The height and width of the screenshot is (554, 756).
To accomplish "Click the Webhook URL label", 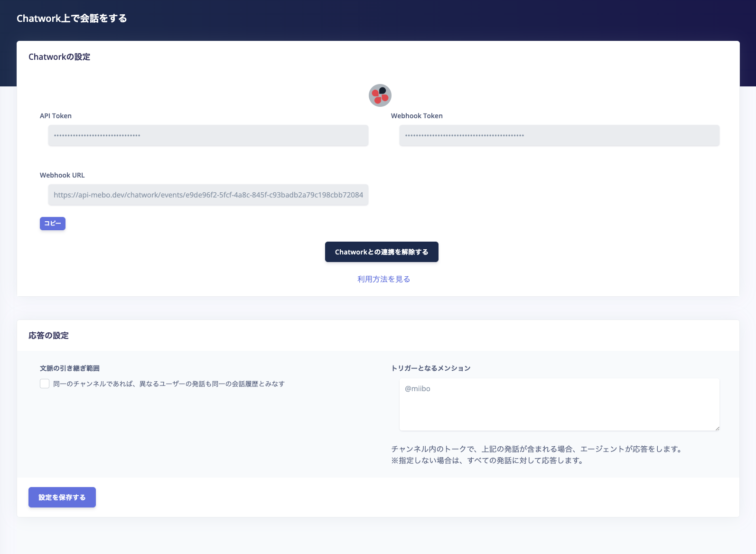I will click(x=62, y=175).
